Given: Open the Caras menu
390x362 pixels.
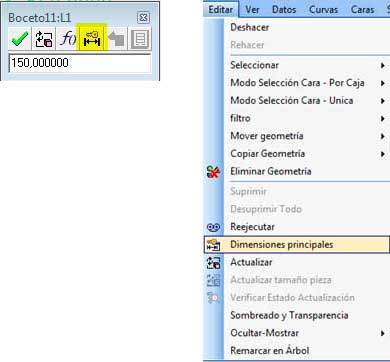Looking at the screenshot, I should point(362,9).
